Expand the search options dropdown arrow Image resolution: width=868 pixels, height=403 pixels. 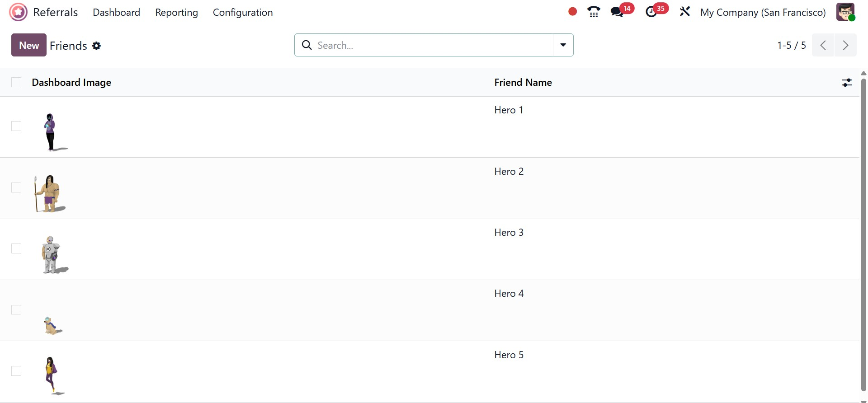[x=563, y=45]
